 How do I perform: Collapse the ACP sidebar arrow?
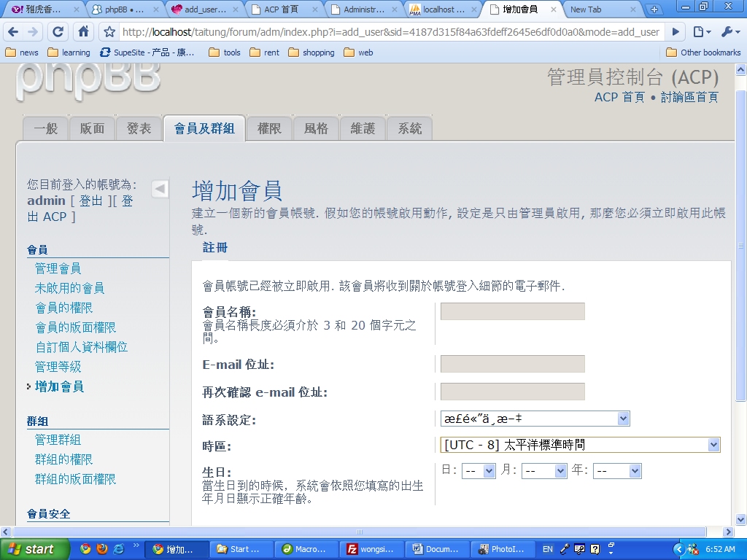160,189
